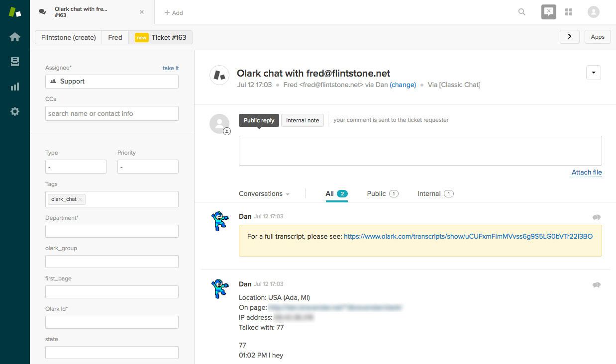
Task: Click the (change) requester link
Action: click(x=403, y=85)
